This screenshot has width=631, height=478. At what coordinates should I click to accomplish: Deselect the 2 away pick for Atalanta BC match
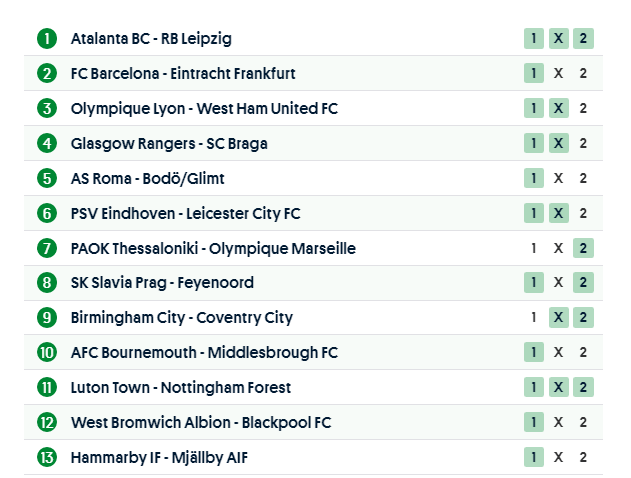coord(583,39)
